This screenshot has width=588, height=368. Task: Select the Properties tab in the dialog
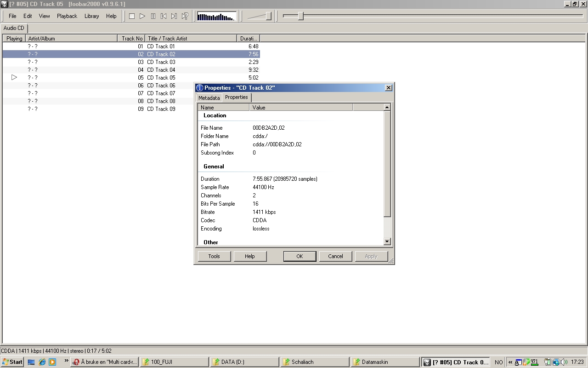click(237, 97)
